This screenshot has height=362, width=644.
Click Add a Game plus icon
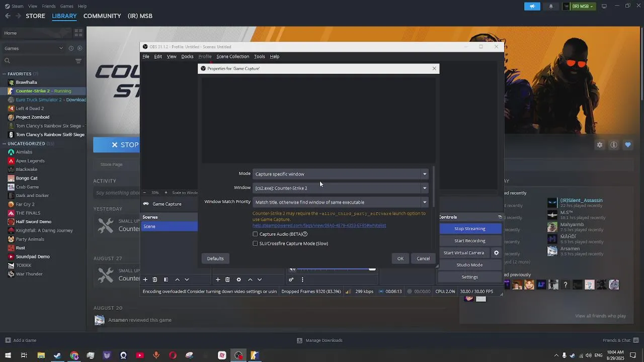(8, 340)
